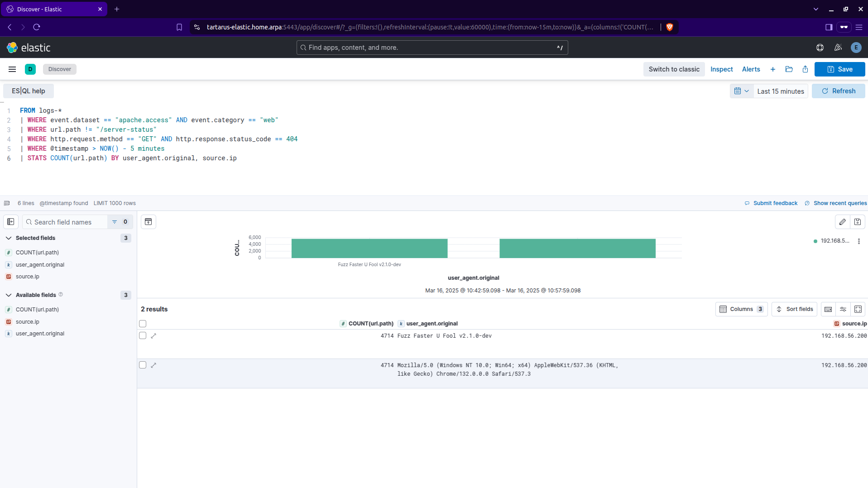868x488 pixels.
Task: Click the Search field names input
Action: pos(68,222)
